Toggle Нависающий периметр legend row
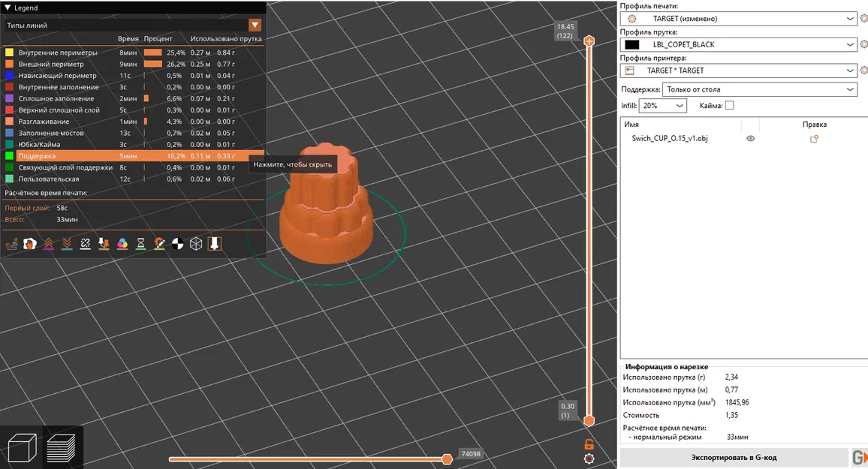 tap(134, 76)
